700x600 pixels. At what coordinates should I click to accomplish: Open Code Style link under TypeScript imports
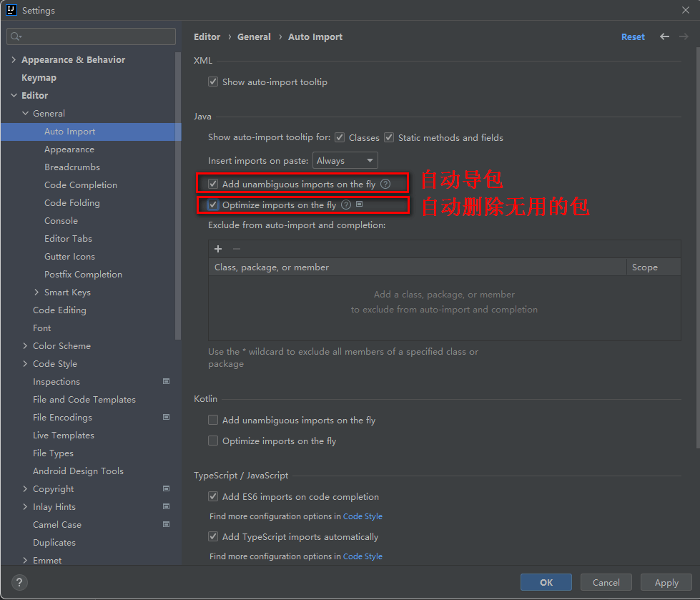point(363,556)
